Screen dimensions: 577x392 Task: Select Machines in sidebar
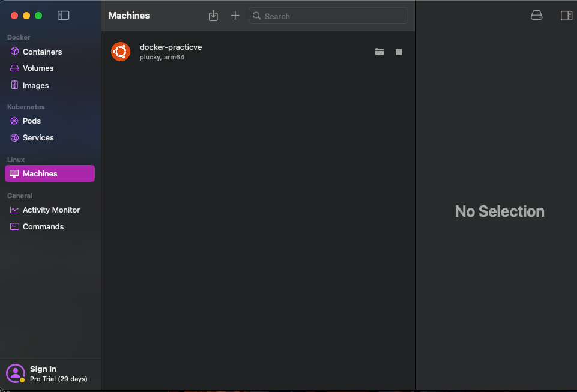point(50,173)
